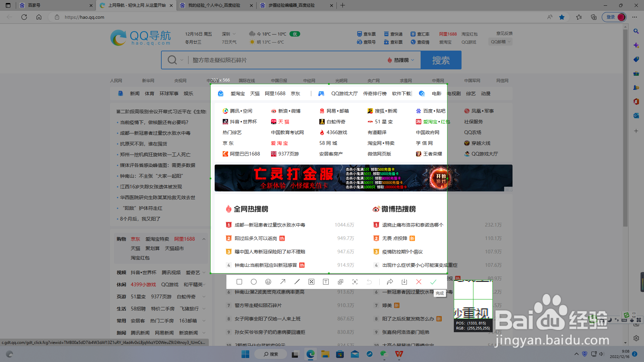Collapse the 购物 category section
The image size is (644, 362).
coord(204,239)
